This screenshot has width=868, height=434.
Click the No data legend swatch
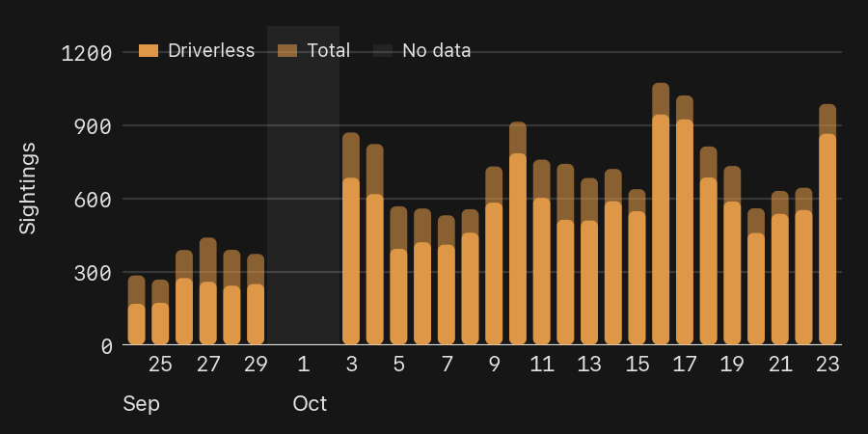(383, 51)
